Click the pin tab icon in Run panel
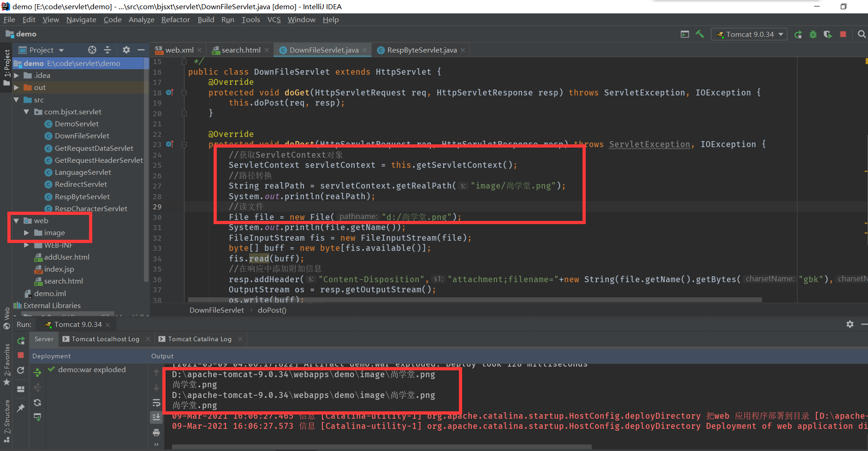Viewport: 868px width, 451px height. [x=21, y=408]
